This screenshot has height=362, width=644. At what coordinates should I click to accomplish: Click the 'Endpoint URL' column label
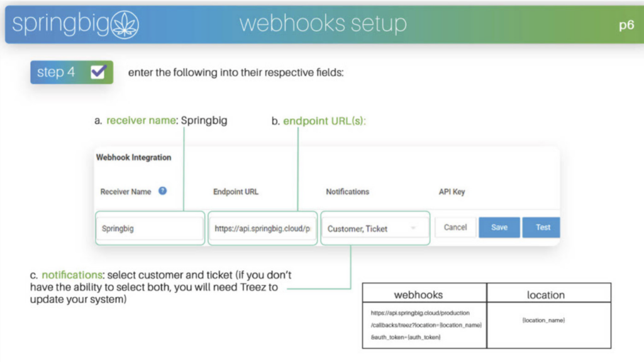point(236,191)
